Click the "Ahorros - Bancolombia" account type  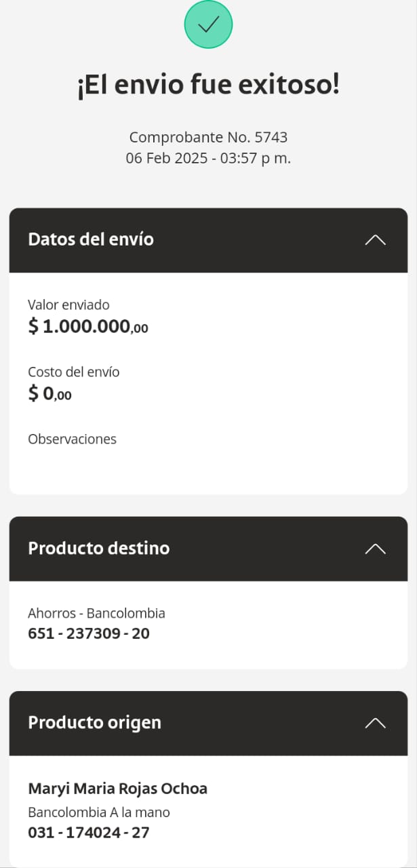[x=96, y=613]
